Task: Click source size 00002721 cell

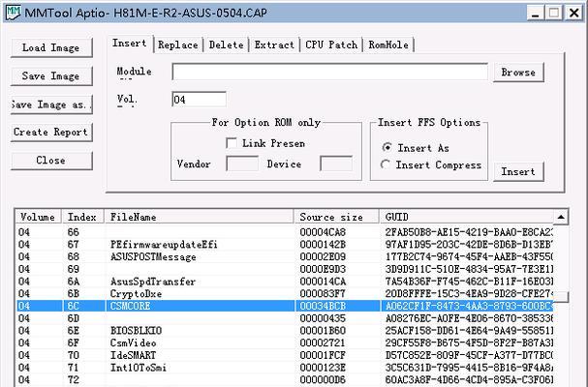Action: point(323,342)
